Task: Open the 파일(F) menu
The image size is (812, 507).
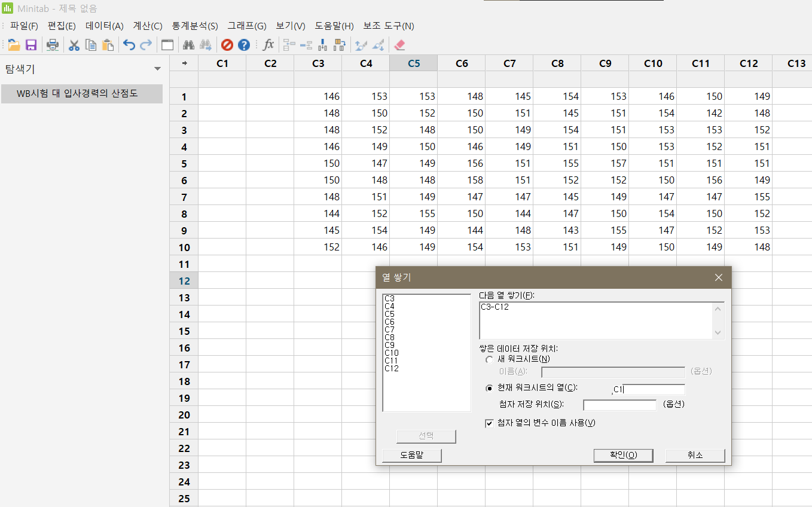Action: pyautogui.click(x=24, y=26)
